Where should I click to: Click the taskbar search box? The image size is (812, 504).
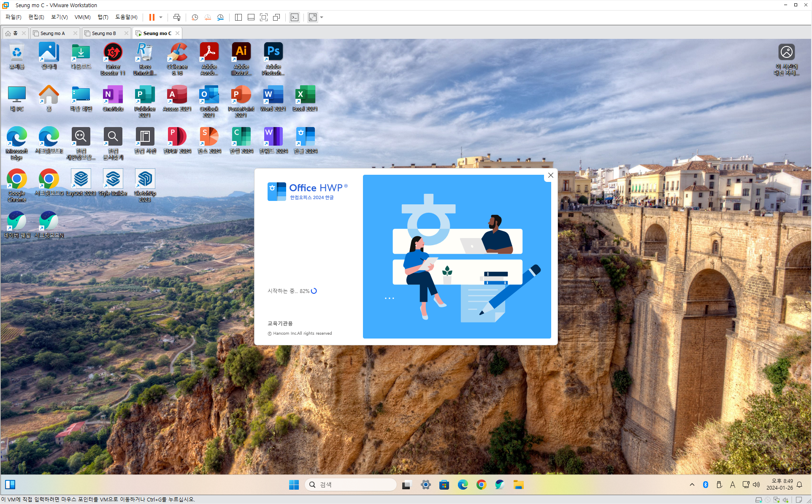tap(350, 485)
